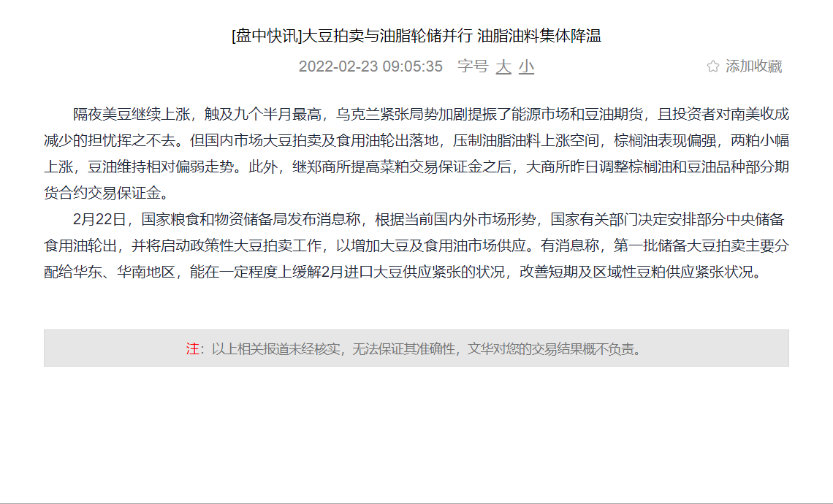The width and height of the screenshot is (833, 504).
Task: Click the paragraph starting 2月22日，国家粮食
Action: coord(417,246)
